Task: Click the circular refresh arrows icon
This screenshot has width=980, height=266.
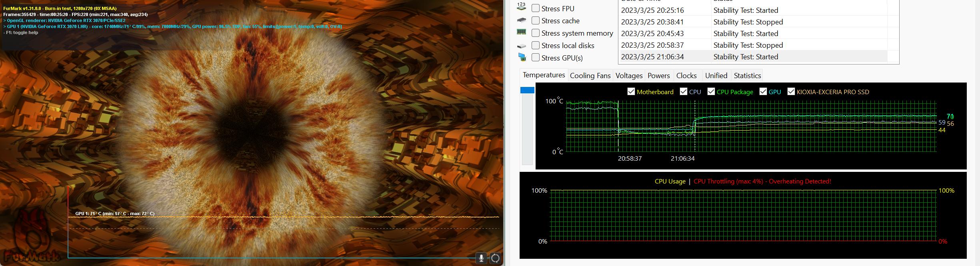Action: (495, 258)
